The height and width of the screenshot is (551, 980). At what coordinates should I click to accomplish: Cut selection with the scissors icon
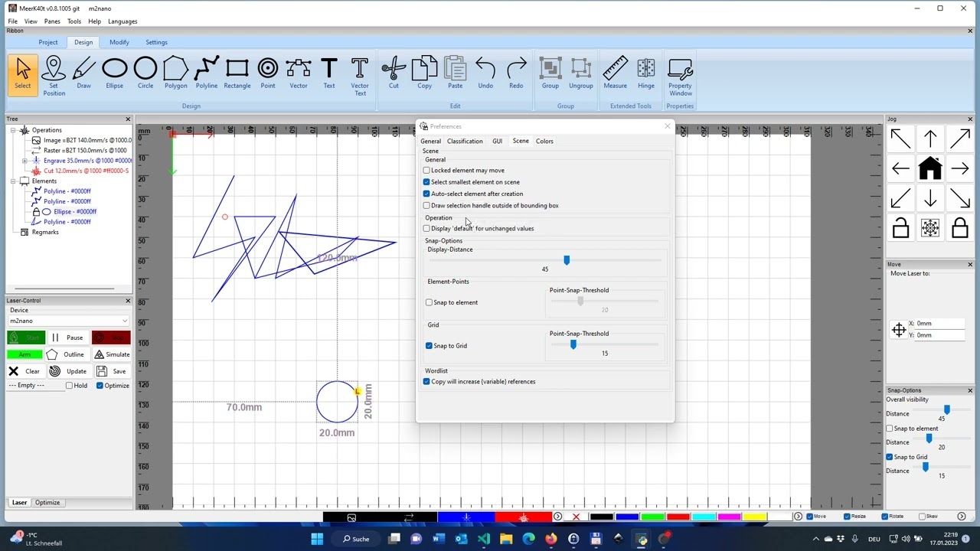[x=394, y=74]
